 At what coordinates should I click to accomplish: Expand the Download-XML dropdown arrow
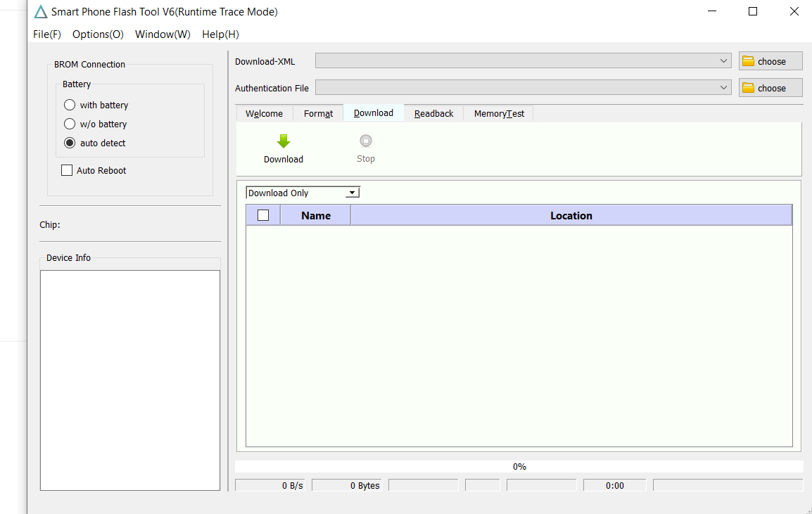(723, 61)
